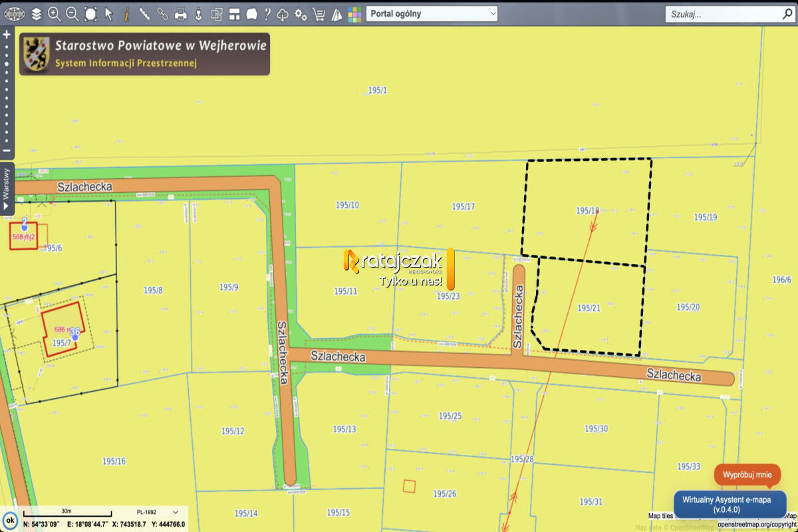Click the help question mark icon
The image size is (798, 532).
coord(267,13)
